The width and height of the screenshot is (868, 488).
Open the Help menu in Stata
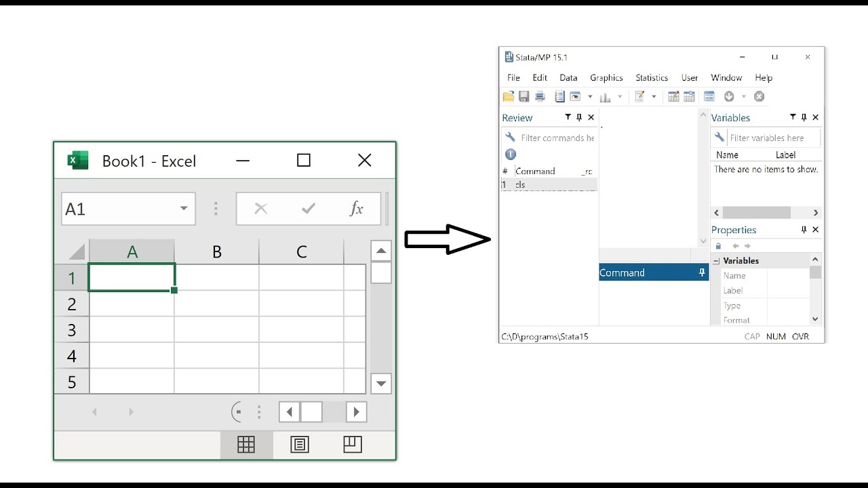tap(764, 77)
